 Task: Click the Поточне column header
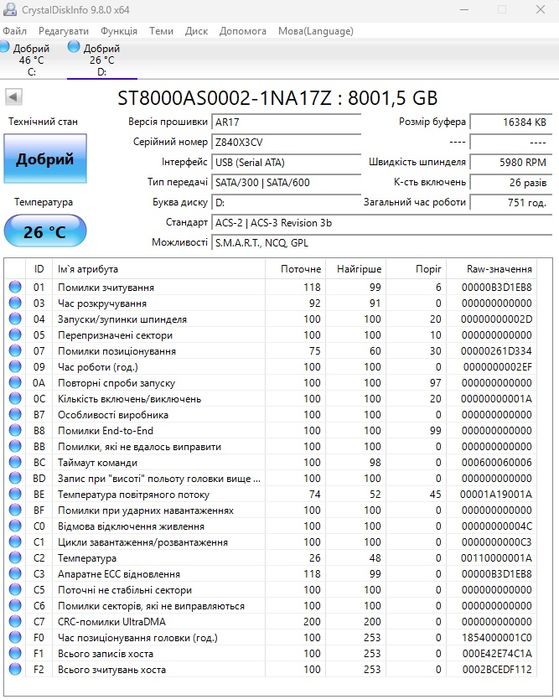pos(296,269)
